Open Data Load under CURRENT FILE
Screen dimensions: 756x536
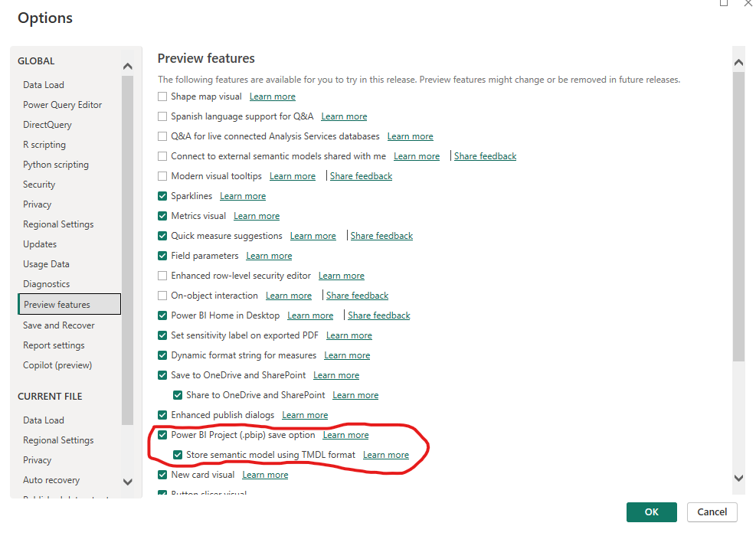pos(44,420)
